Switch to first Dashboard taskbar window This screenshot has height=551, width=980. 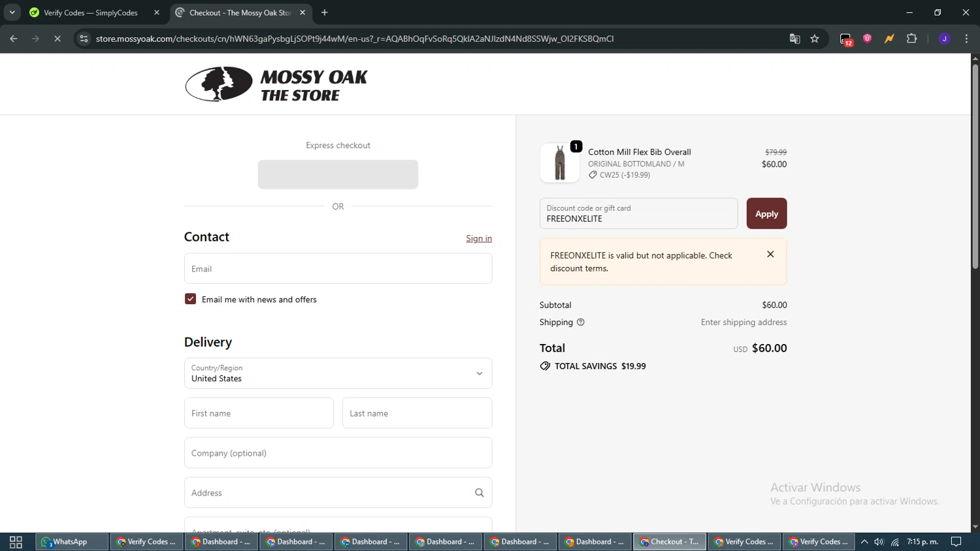click(x=221, y=542)
